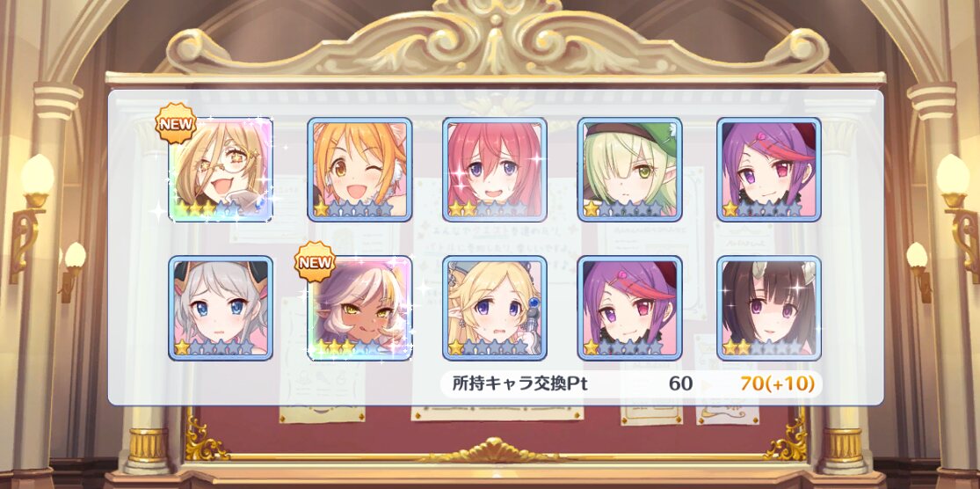
Task: Select the green-hat elf character portrait
Action: pos(630,170)
